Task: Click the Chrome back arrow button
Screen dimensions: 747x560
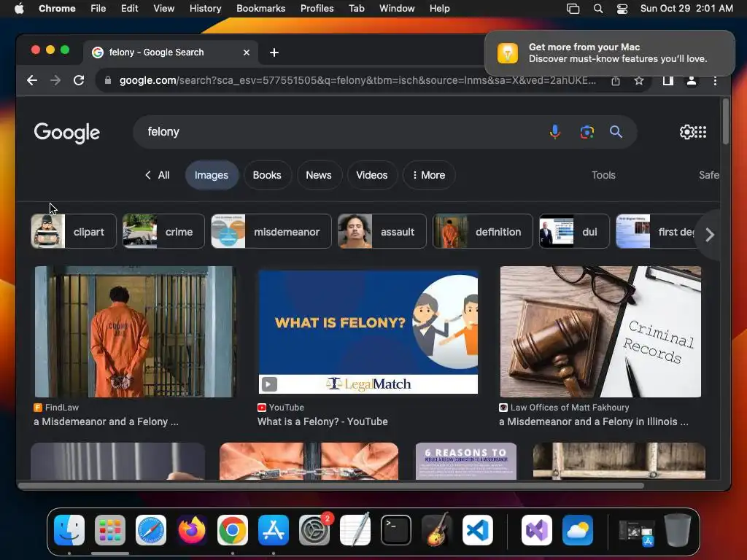Action: coord(32,80)
